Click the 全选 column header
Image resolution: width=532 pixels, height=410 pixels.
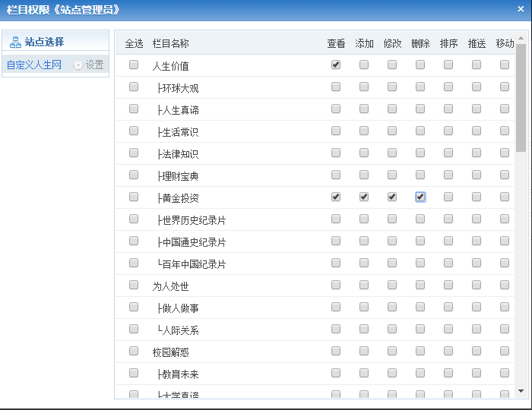134,44
